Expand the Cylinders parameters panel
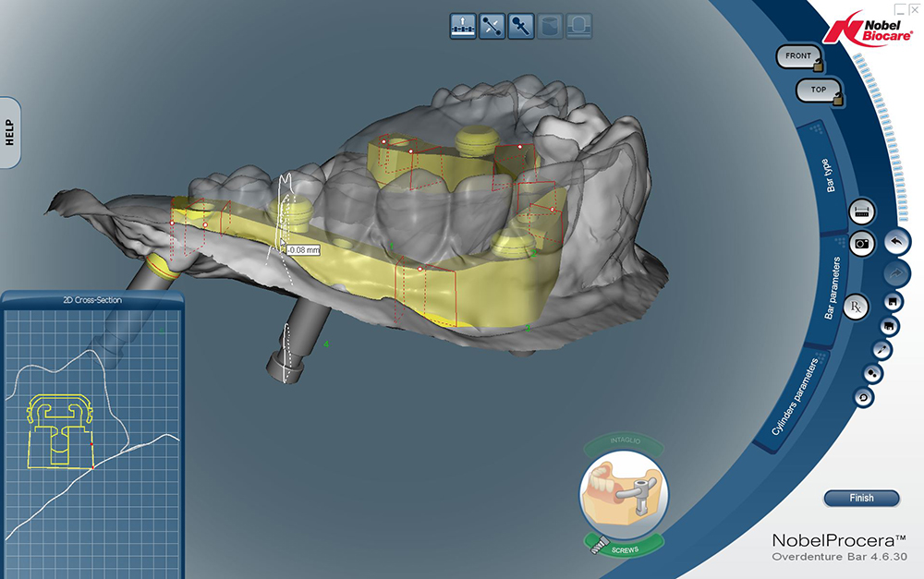This screenshot has width=924, height=579. coord(794,397)
